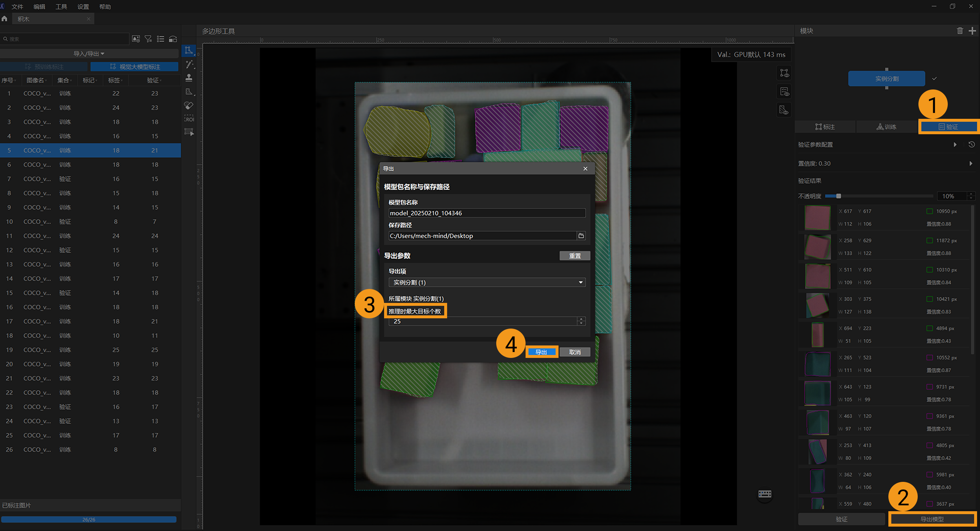Open the 帮助 menu
The width and height of the screenshot is (980, 531).
click(105, 7)
